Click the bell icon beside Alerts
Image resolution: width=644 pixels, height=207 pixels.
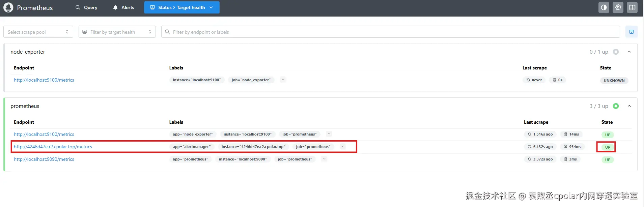coord(115,7)
